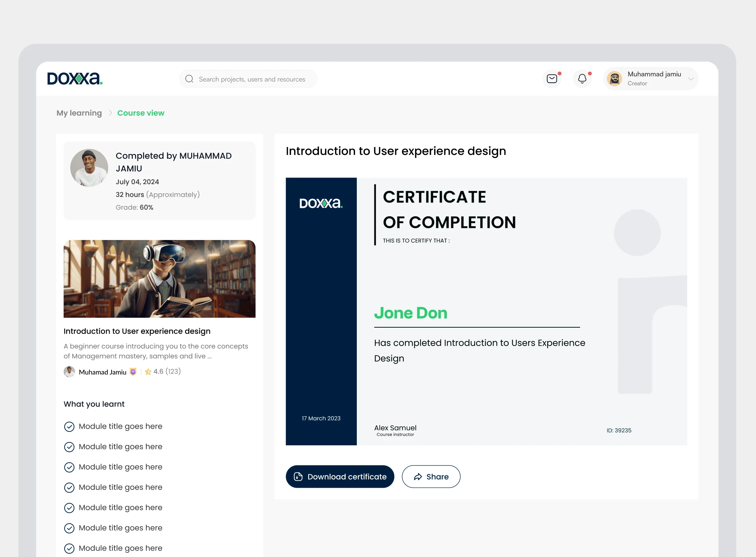Image resolution: width=756 pixels, height=557 pixels.
Task: Click the Creator role label
Action: coord(637,83)
